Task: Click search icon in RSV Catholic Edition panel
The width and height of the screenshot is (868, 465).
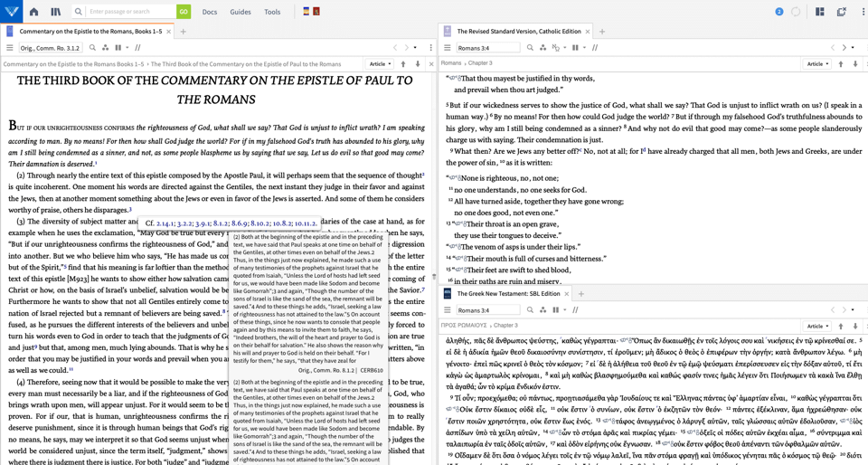Action: (530, 48)
